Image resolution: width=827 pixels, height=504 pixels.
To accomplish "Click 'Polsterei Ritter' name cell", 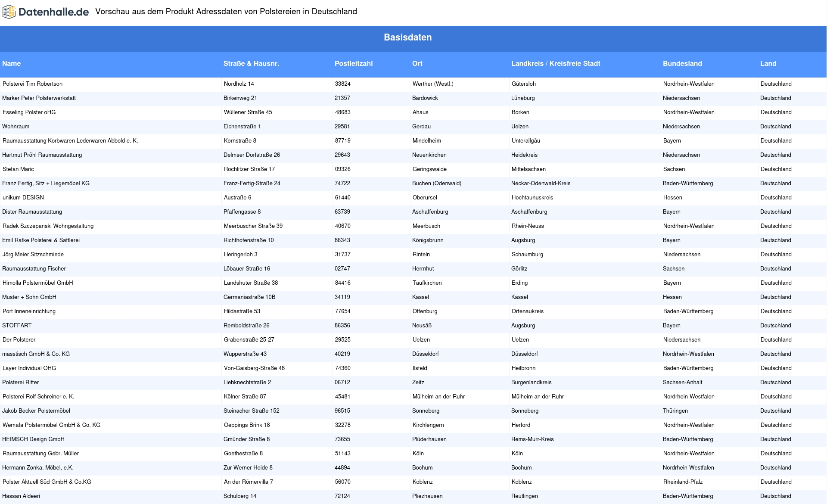I will [20, 383].
